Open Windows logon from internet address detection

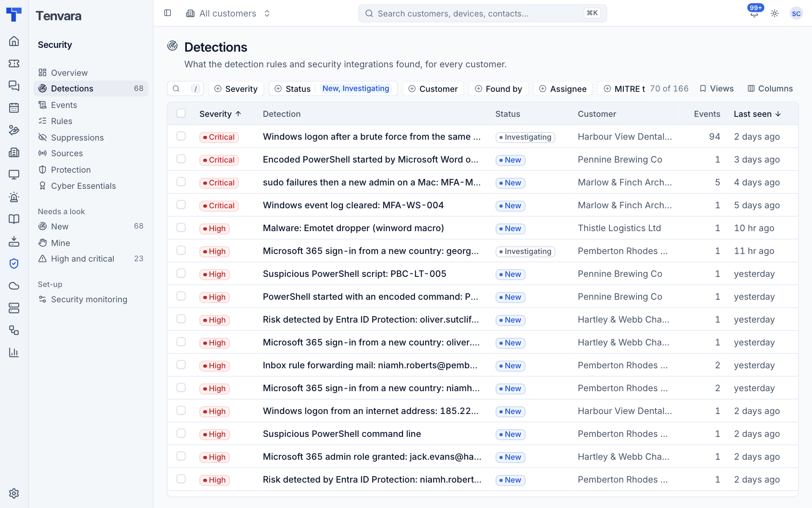tap(370, 411)
